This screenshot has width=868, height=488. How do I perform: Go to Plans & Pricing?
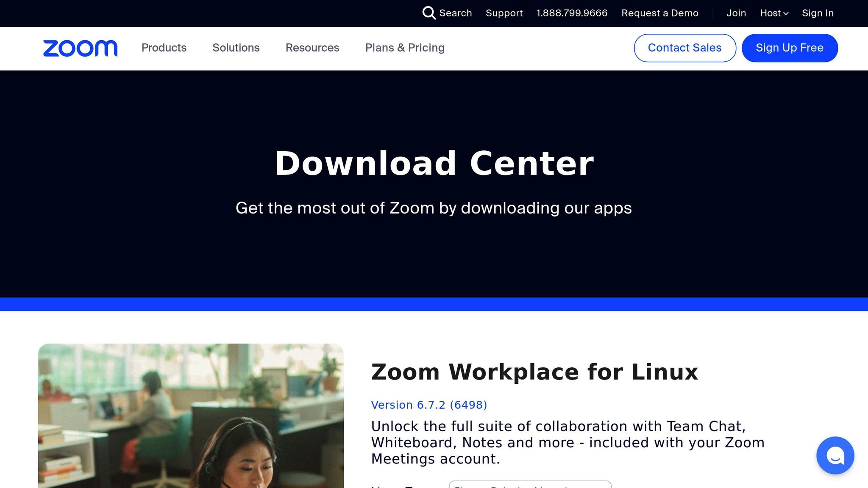click(x=405, y=48)
